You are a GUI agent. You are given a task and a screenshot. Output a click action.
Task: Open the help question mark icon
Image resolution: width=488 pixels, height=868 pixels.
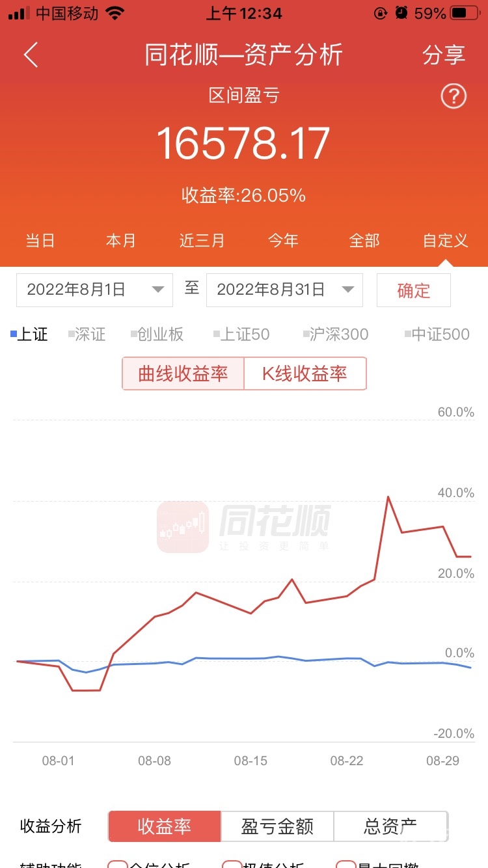(x=454, y=97)
